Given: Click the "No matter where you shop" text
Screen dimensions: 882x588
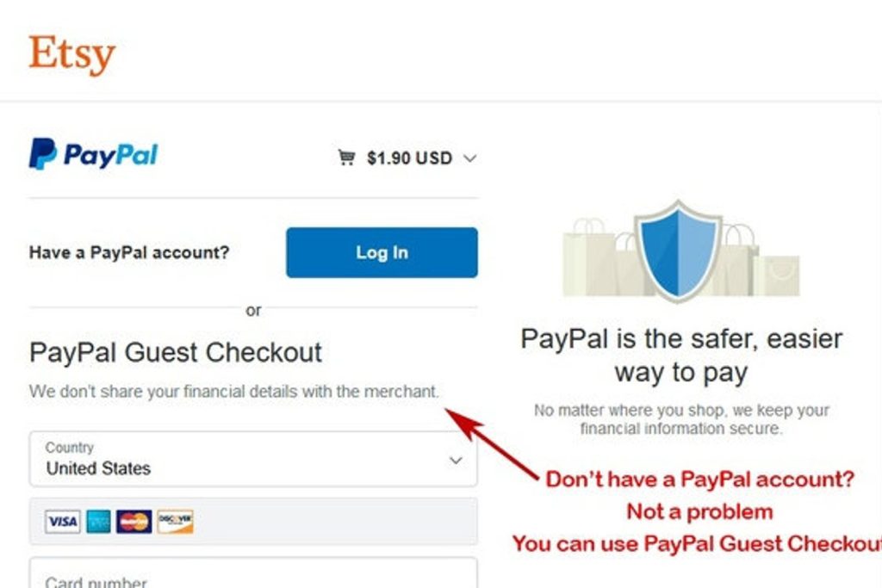Looking at the screenshot, I should click(x=682, y=411).
